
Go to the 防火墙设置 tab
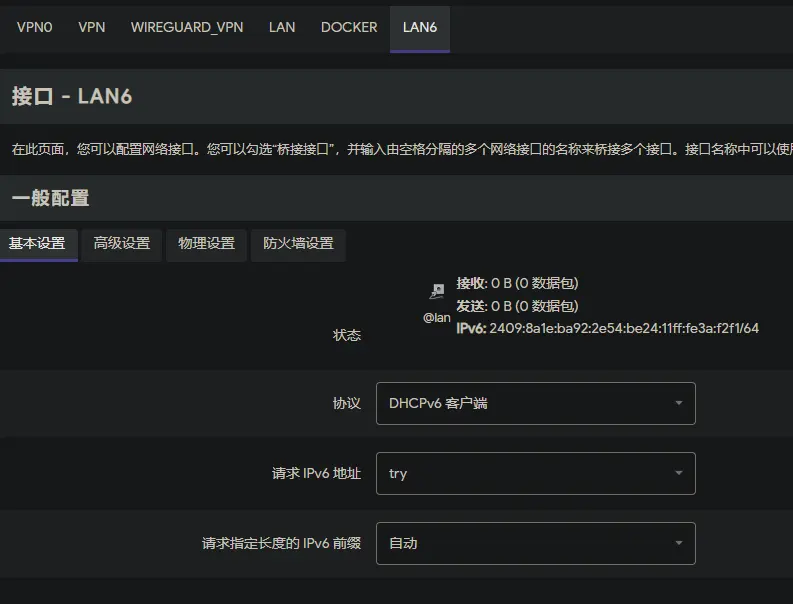(299, 243)
